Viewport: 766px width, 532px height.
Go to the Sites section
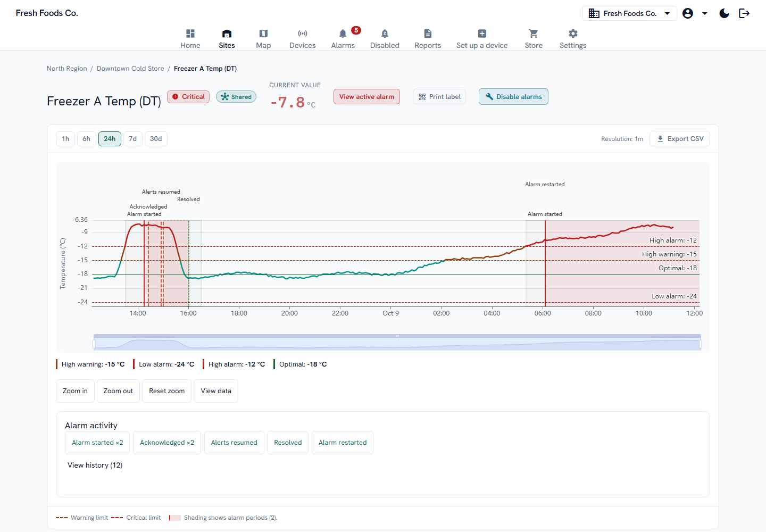tap(227, 39)
